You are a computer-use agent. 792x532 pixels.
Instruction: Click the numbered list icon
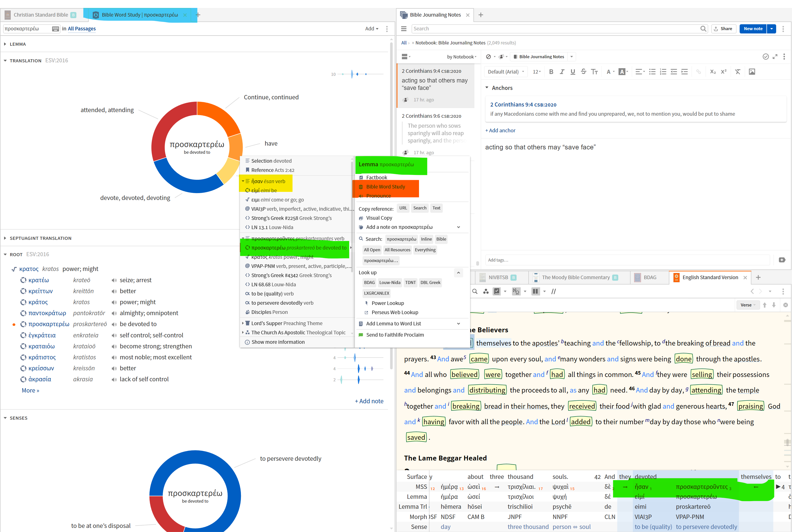click(x=663, y=72)
